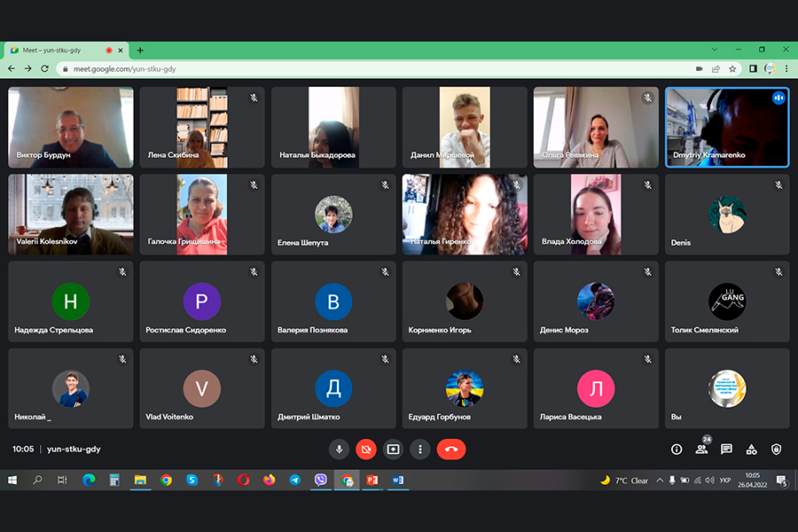Image resolution: width=798 pixels, height=532 pixels.
Task: Click the muted mic icon on Лена Скибина's tile
Action: (254, 98)
